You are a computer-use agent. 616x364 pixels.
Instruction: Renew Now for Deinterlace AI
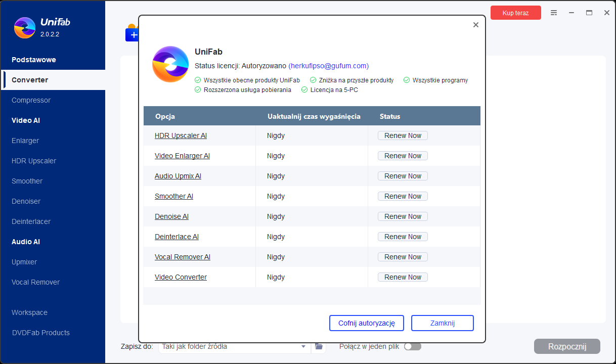(403, 237)
